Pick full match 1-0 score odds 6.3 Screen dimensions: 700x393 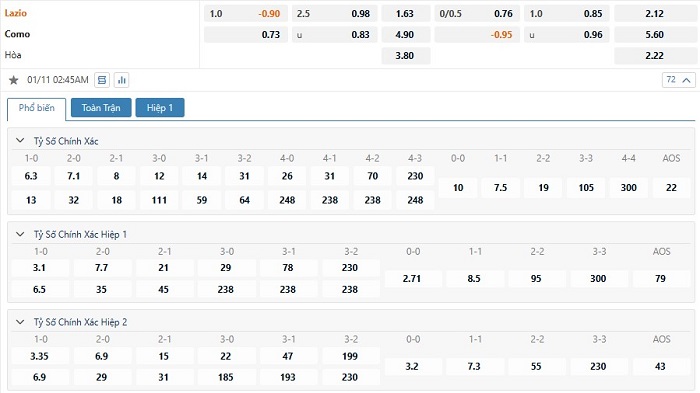point(31,176)
